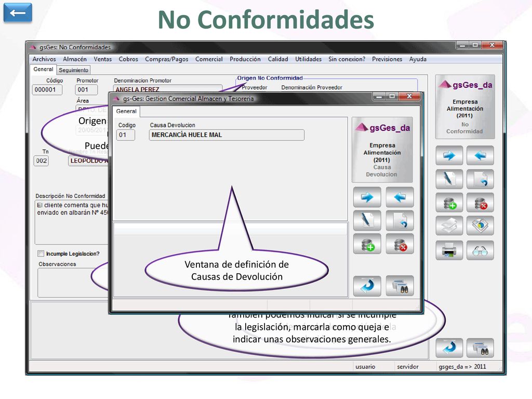Open the Ayuda menu
Screen dimensions: 532x399
pos(418,59)
